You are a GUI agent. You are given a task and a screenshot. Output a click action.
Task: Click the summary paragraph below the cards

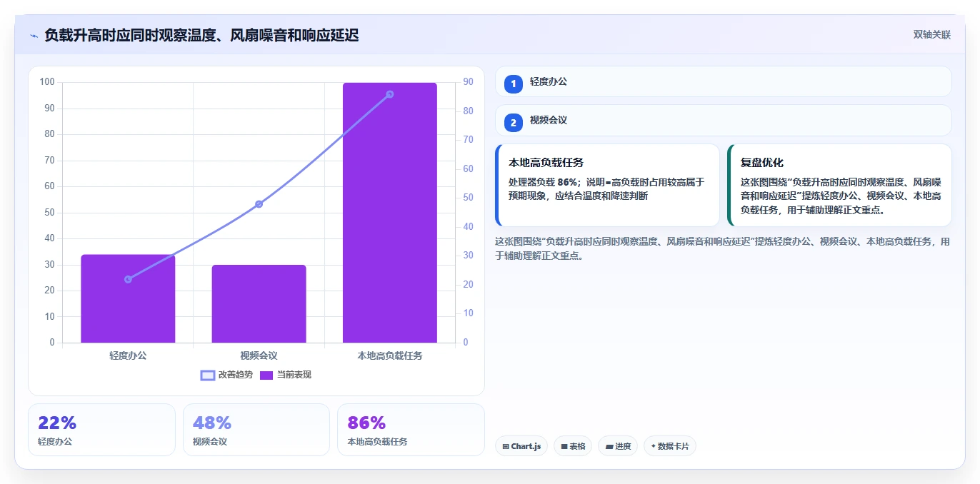coord(722,248)
